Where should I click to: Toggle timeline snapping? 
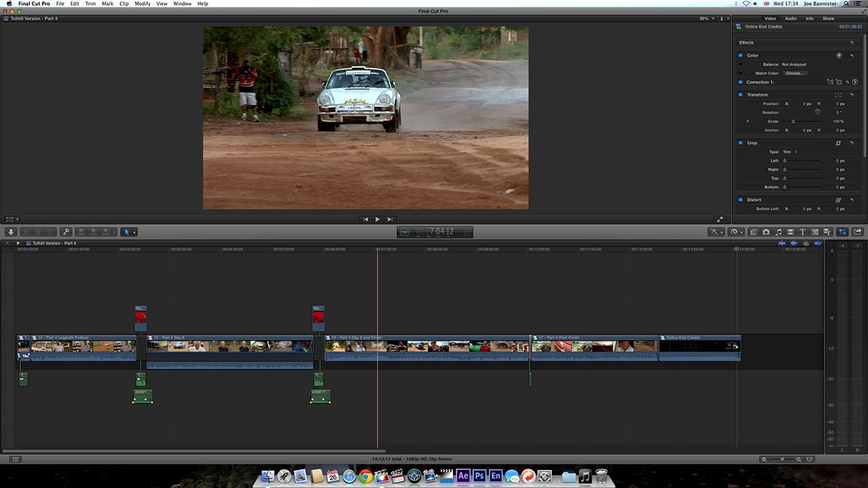point(817,243)
